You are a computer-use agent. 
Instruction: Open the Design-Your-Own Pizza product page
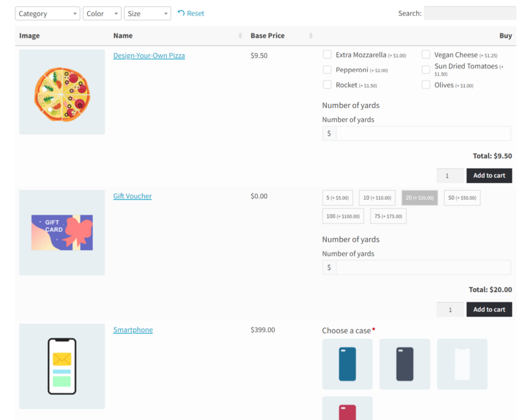pyautogui.click(x=149, y=56)
